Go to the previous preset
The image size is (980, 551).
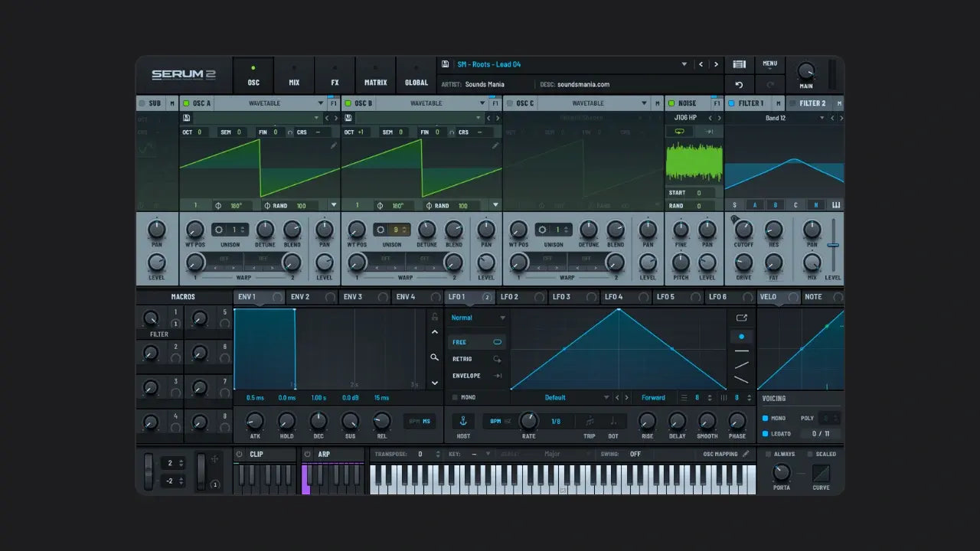701,64
